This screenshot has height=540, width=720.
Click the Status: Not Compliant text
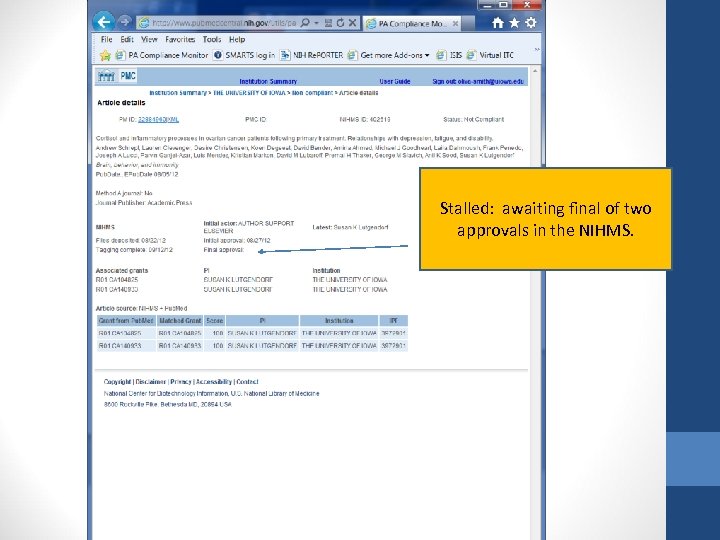pyautogui.click(x=473, y=119)
